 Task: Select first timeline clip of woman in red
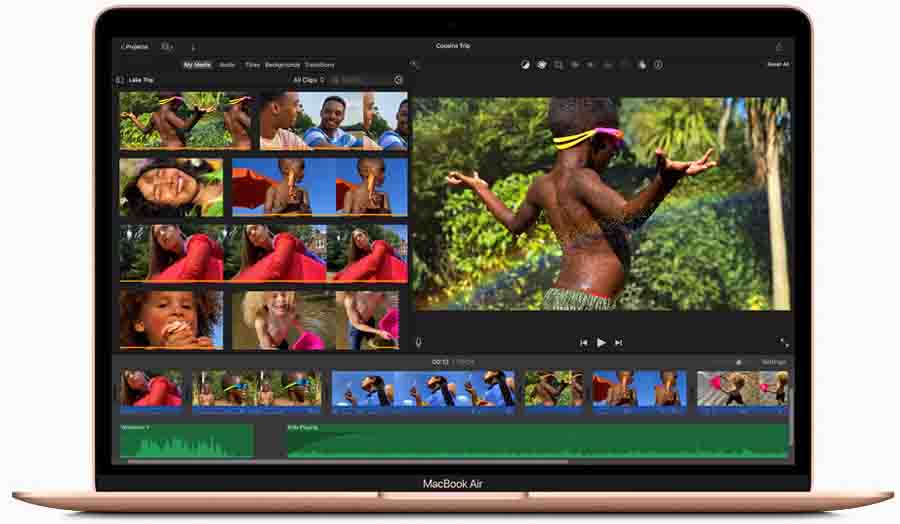(x=152, y=392)
